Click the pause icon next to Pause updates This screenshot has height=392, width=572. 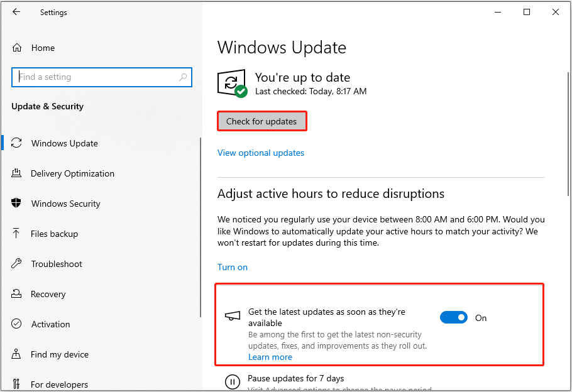point(232,381)
